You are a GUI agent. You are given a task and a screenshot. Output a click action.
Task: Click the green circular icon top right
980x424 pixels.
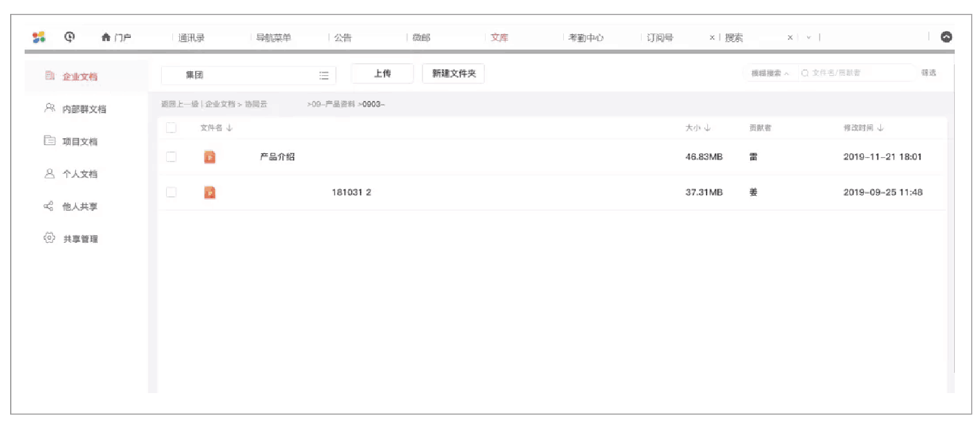pos(946,37)
